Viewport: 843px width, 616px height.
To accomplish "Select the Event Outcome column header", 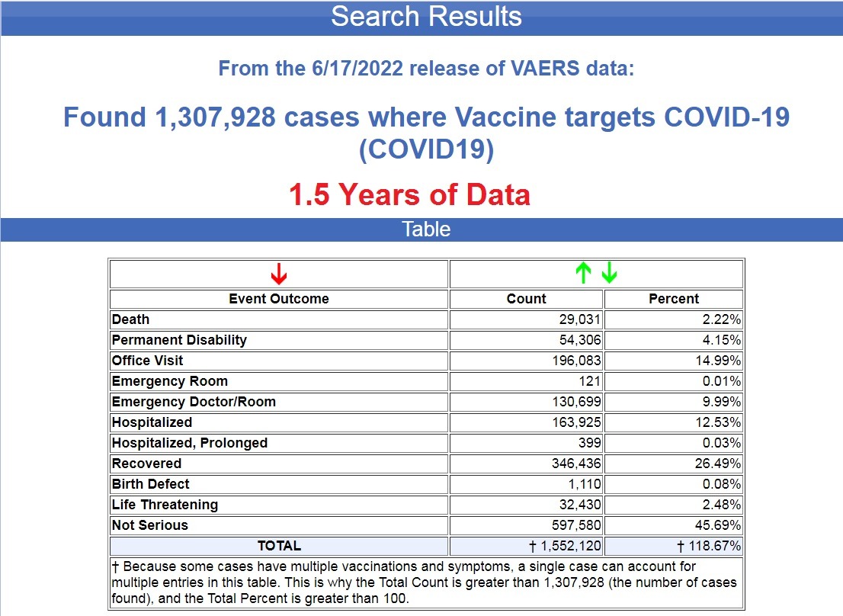I will [279, 299].
